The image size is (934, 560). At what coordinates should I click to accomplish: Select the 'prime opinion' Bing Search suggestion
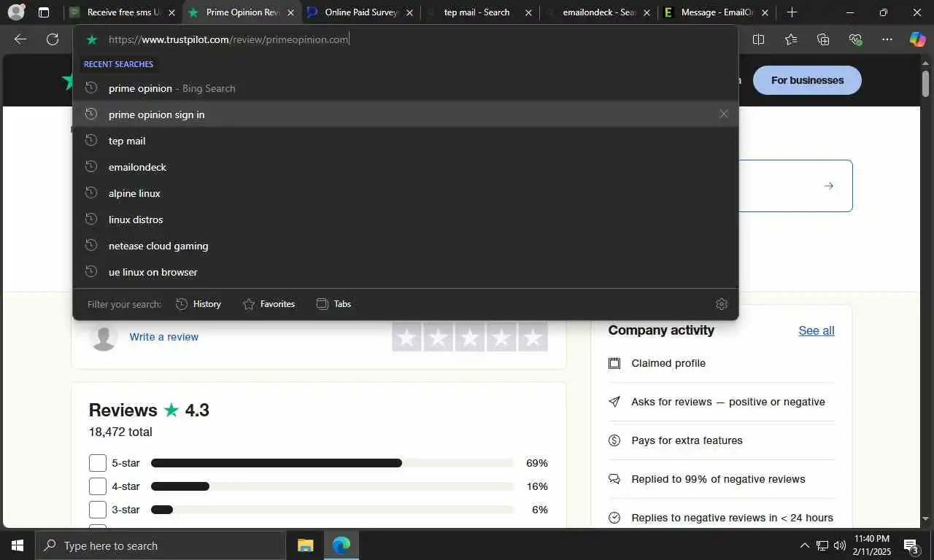pos(406,88)
